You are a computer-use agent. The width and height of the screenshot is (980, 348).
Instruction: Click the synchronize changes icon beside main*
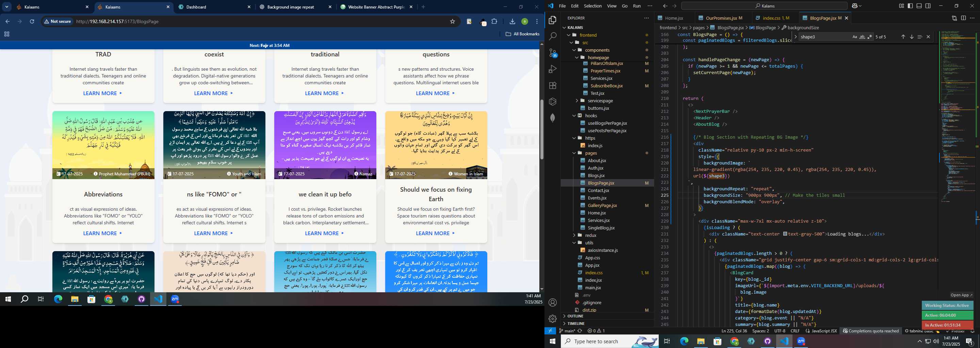580,331
